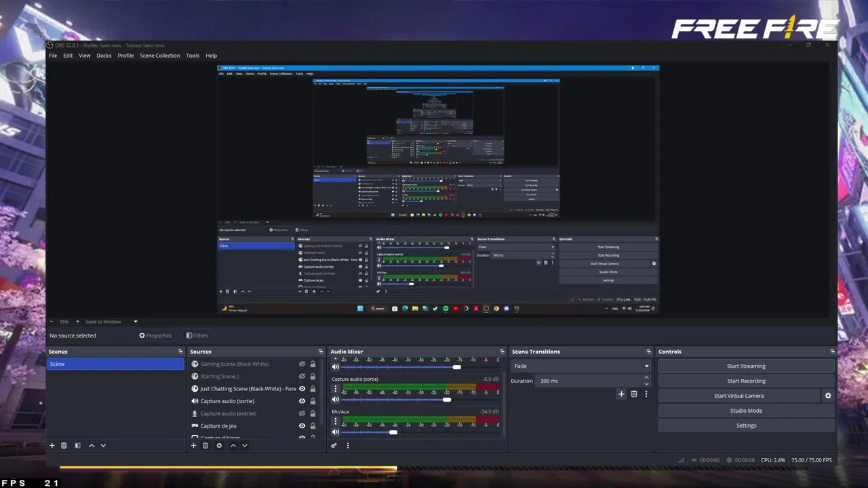The width and height of the screenshot is (868, 488).
Task: Click the Properties button
Action: click(155, 335)
